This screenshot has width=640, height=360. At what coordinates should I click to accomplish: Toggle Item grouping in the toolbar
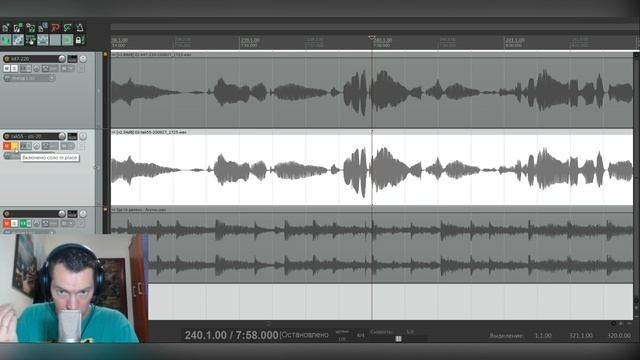point(18,40)
